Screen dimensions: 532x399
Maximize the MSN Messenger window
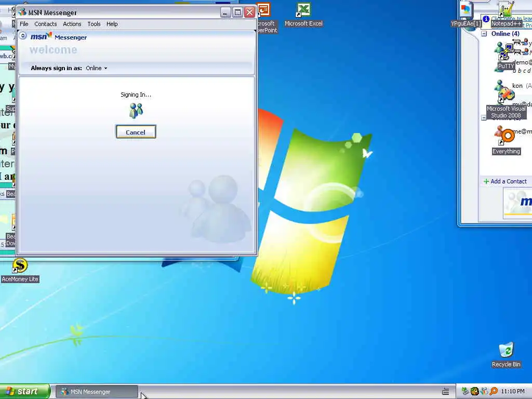(x=237, y=12)
